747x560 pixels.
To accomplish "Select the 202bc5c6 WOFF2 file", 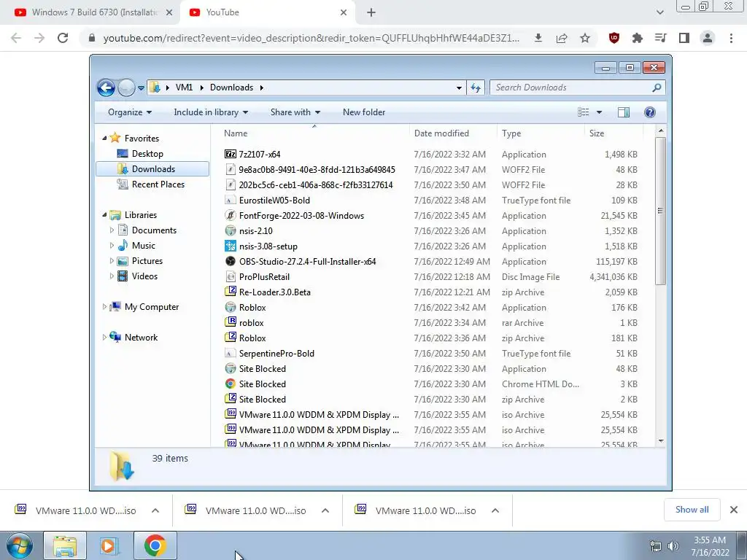I will pyautogui.click(x=316, y=184).
